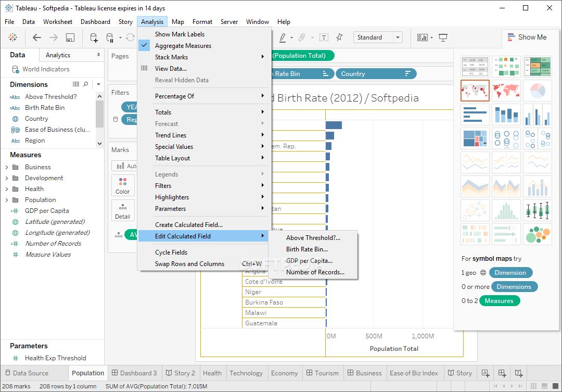Click the new worksheet tab icon
562x392 pixels.
pos(486,373)
